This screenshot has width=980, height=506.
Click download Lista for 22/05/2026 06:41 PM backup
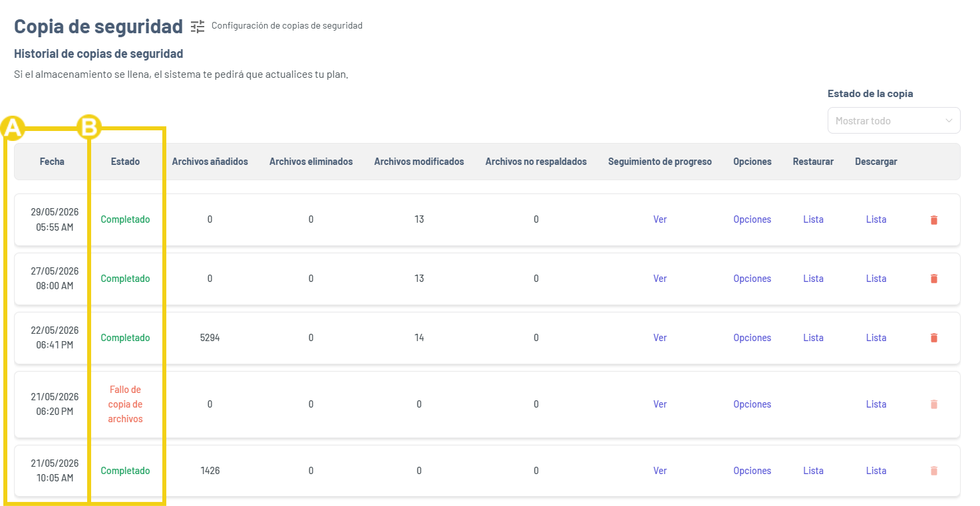876,338
